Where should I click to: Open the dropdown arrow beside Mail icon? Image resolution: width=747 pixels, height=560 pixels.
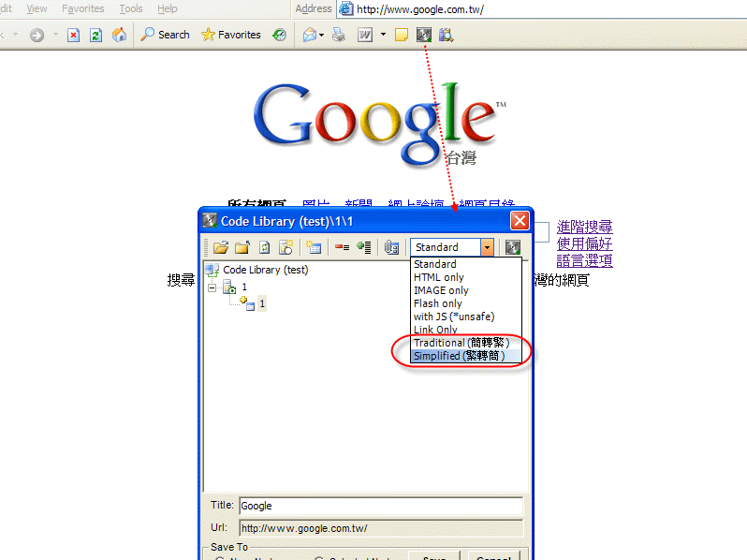coord(322,35)
